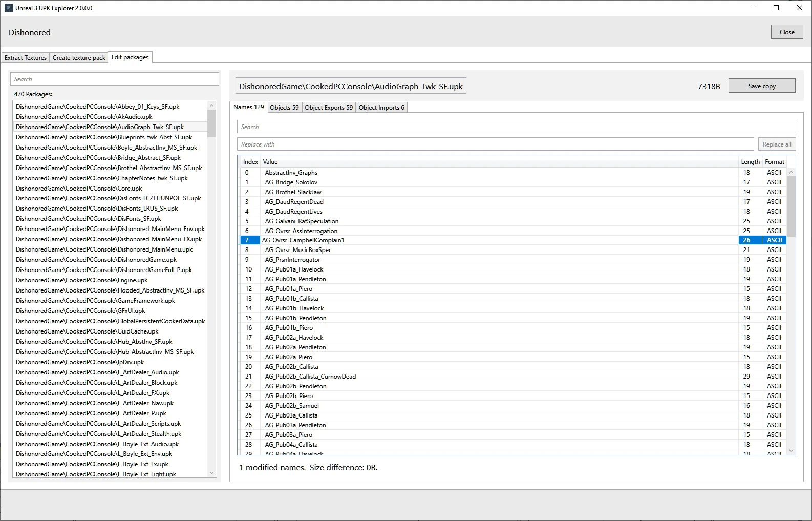
Task: Switch to the Objects 59 tab
Action: pyautogui.click(x=284, y=108)
